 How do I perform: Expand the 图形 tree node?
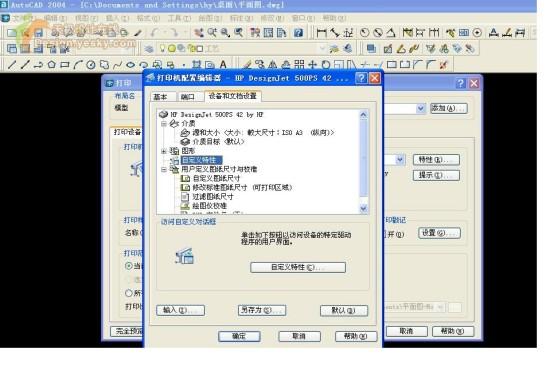pos(164,151)
